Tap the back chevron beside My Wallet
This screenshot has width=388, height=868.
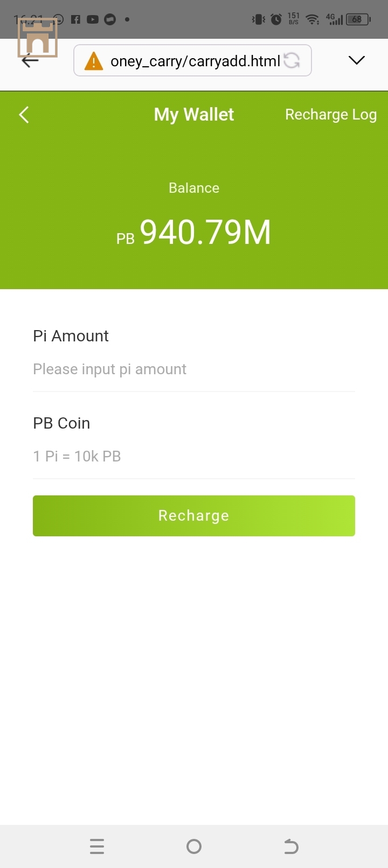(24, 115)
